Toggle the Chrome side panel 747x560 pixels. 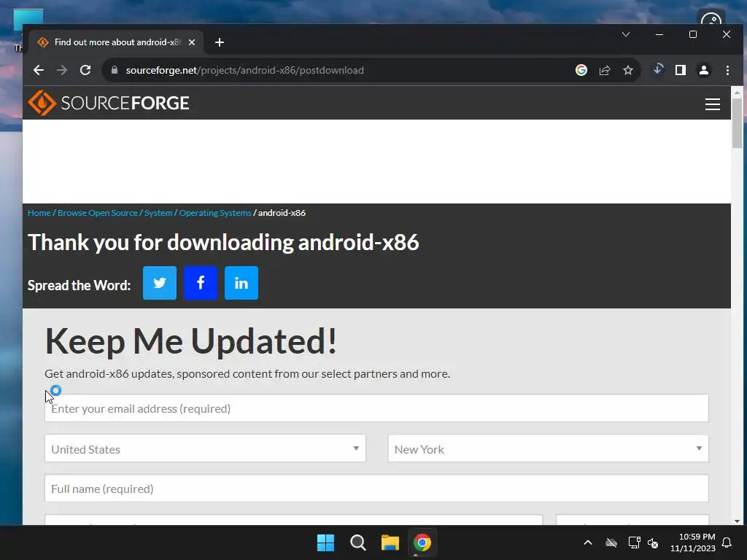681,70
